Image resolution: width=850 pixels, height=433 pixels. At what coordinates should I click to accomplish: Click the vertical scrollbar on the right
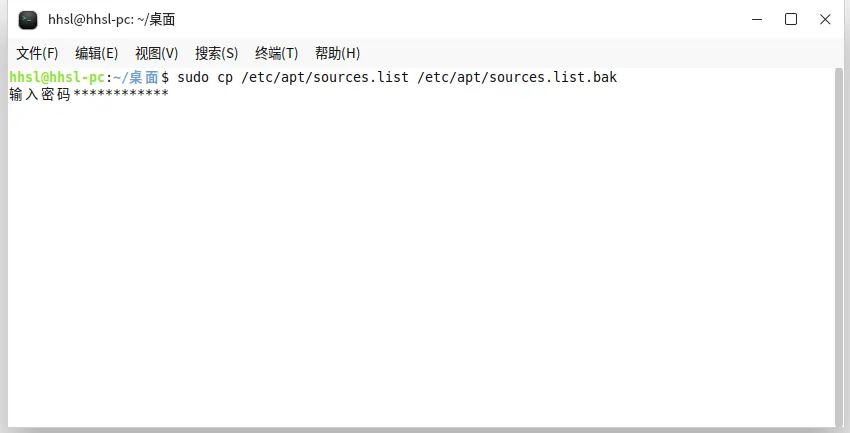(x=839, y=247)
